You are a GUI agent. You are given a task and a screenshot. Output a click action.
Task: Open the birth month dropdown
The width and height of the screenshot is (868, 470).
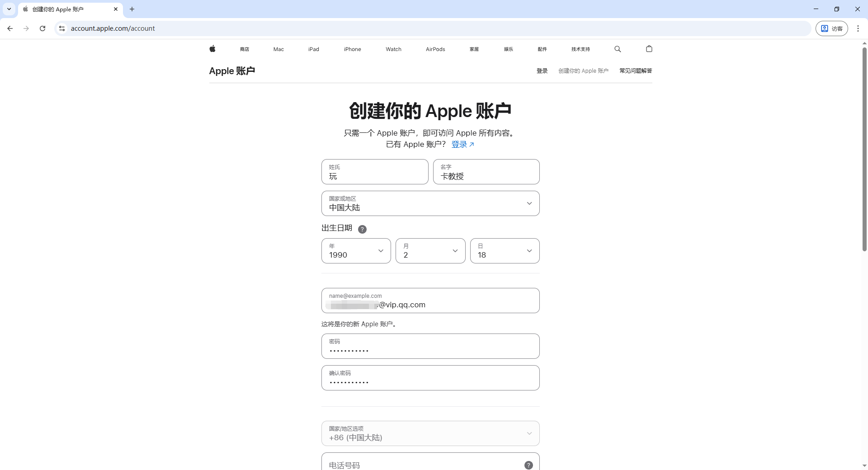pyautogui.click(x=430, y=251)
